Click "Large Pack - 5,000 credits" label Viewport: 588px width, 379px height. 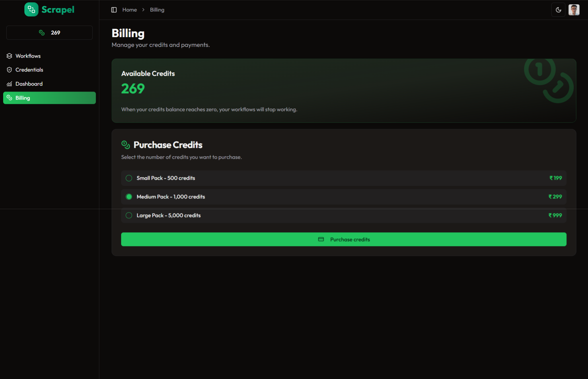pos(169,215)
